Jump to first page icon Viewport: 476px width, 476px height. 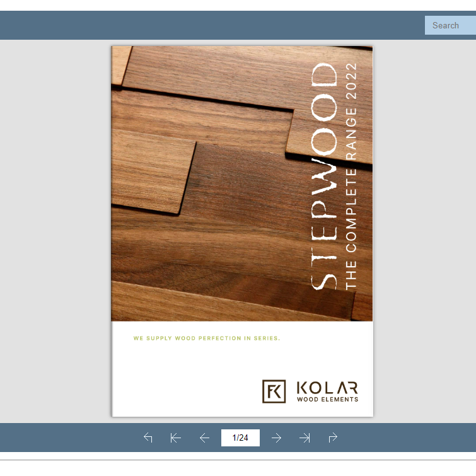pos(175,438)
